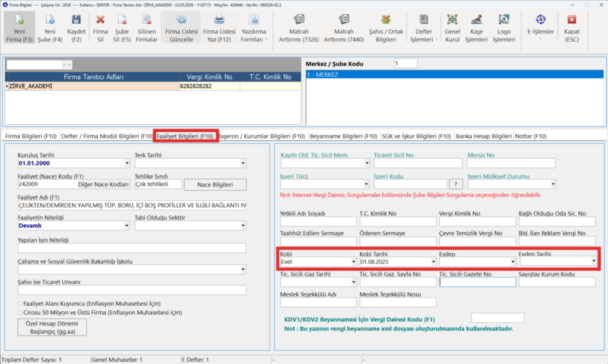
Task: Open Matrah Arttırımı (7326) toolbar icon
Action: tap(299, 20)
